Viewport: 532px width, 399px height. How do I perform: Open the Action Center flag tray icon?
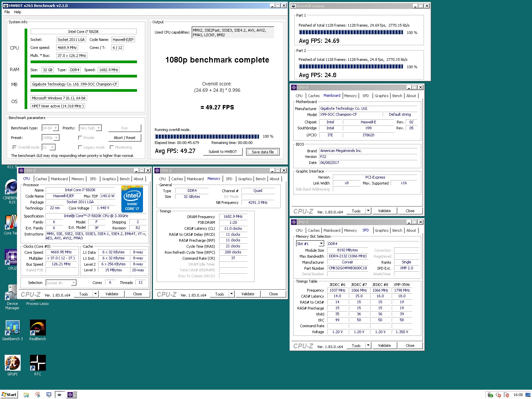coord(506,395)
